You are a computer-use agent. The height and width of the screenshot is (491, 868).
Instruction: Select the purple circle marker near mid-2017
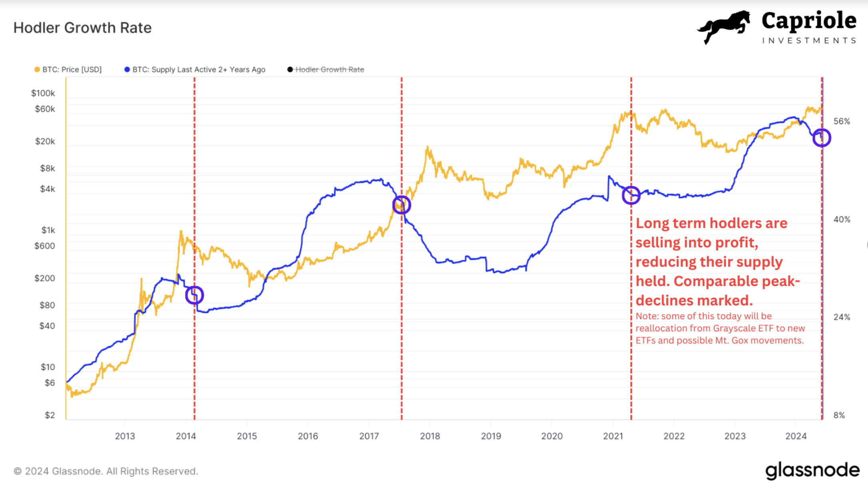[x=401, y=205]
